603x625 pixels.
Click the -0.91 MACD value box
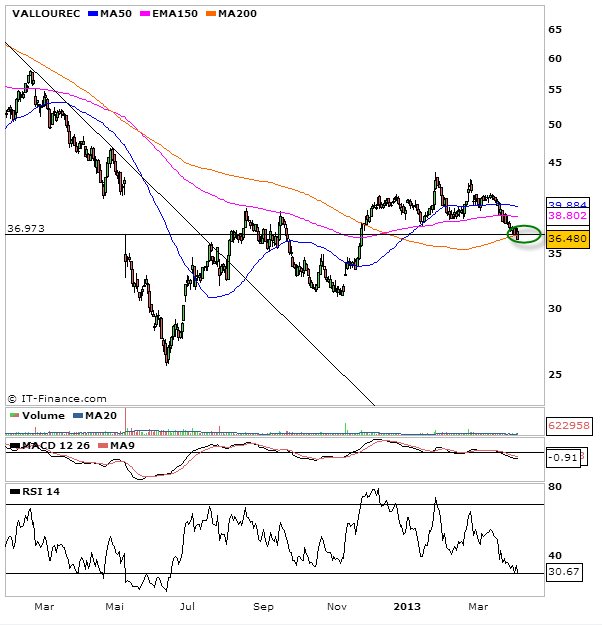pos(562,458)
